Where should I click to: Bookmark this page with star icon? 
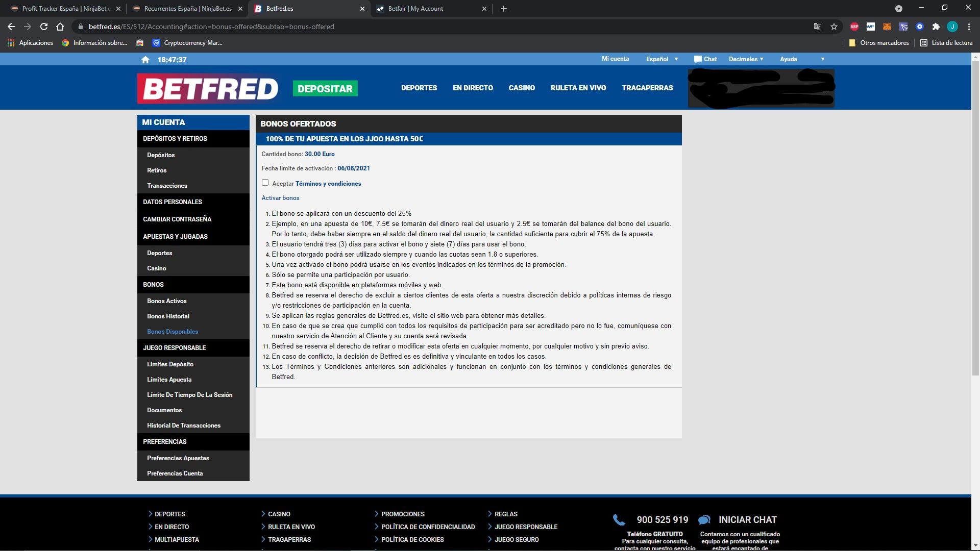pos(834,27)
